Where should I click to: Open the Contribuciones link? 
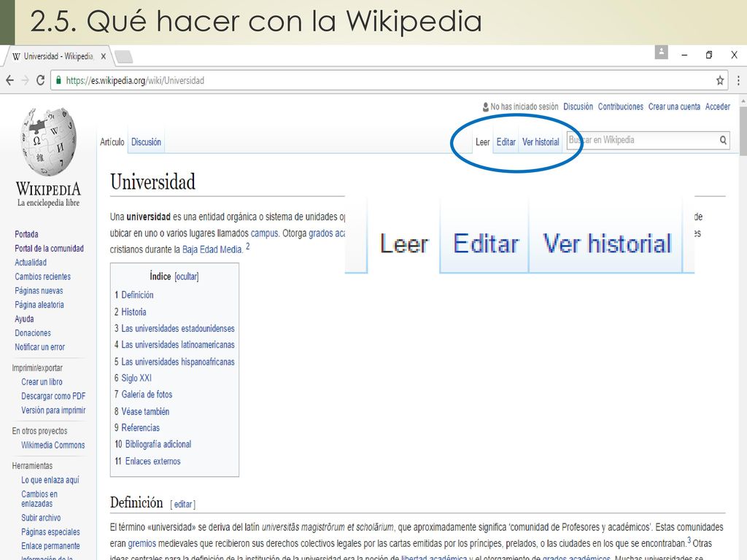tap(621, 106)
